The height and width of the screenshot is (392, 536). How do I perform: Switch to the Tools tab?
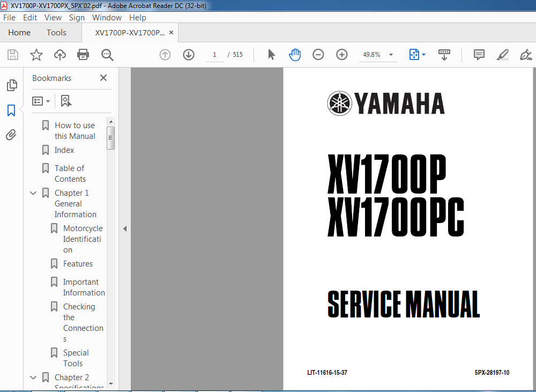(x=56, y=33)
